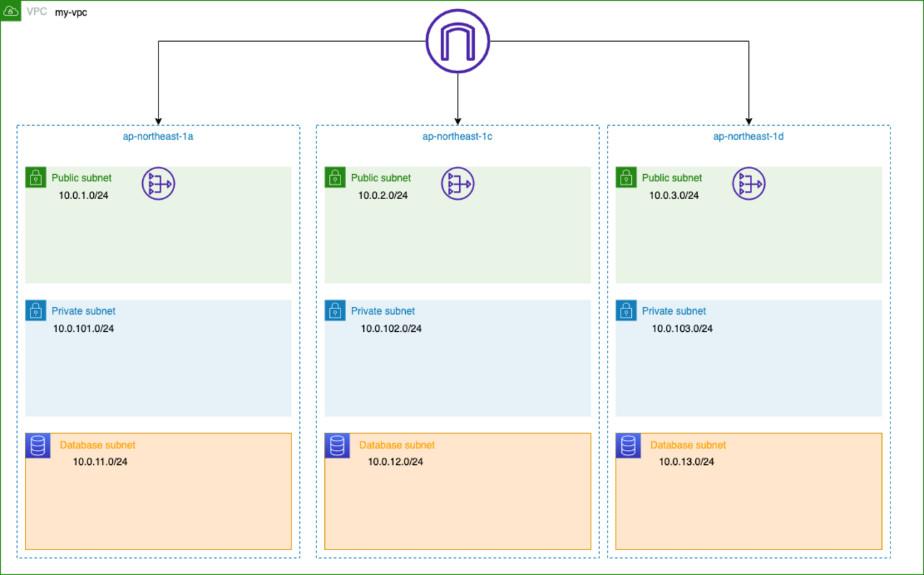Select the 10.0.101.0/24 CIDR text
924x575 pixels.
(x=84, y=328)
